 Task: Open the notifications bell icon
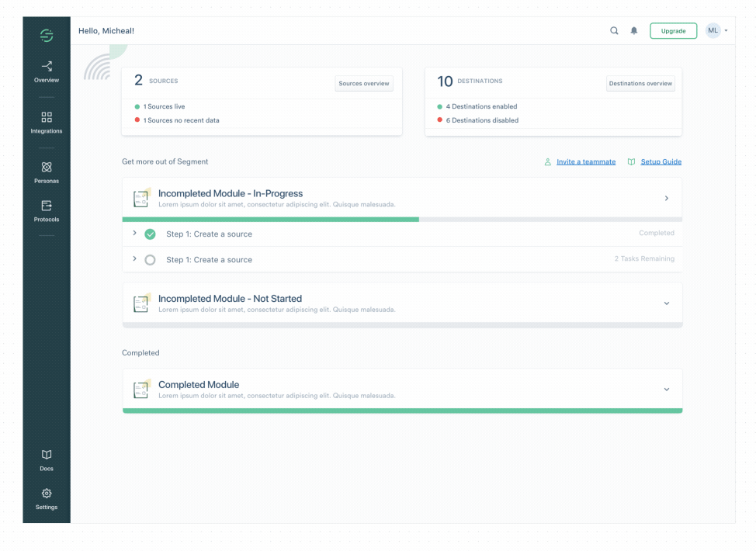click(x=634, y=31)
